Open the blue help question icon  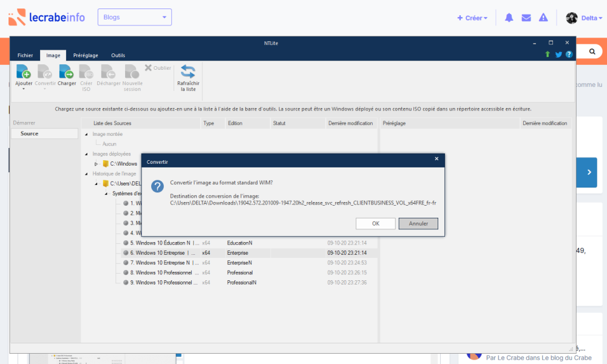click(x=569, y=55)
